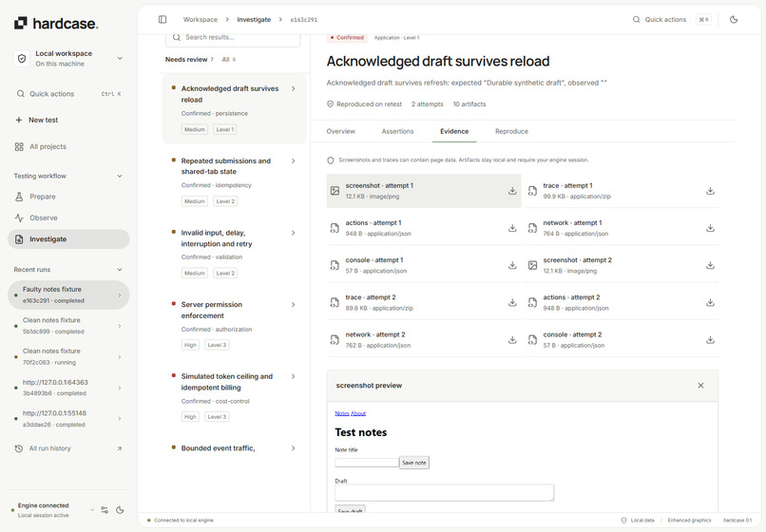The image size is (766, 532).
Task: Download screenshot attempt 1
Action: click(512, 191)
